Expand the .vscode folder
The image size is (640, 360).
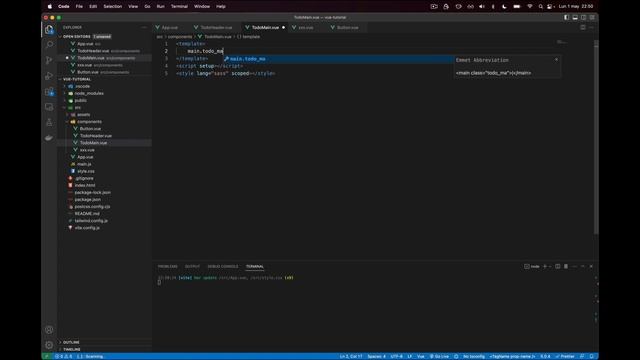coord(82,87)
